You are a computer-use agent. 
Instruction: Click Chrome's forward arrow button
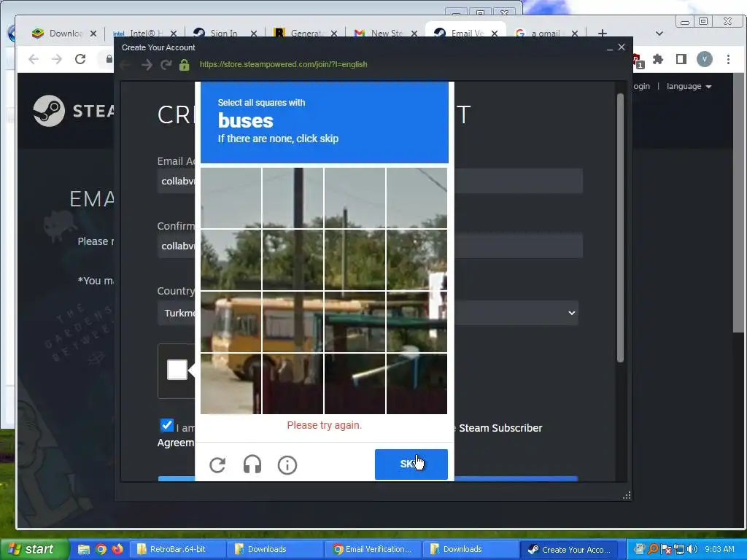click(x=57, y=59)
